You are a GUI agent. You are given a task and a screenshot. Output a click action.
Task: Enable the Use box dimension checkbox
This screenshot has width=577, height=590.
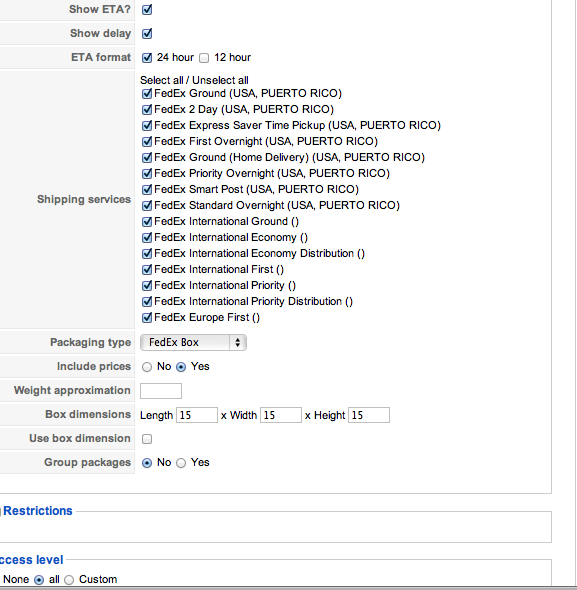[147, 439]
